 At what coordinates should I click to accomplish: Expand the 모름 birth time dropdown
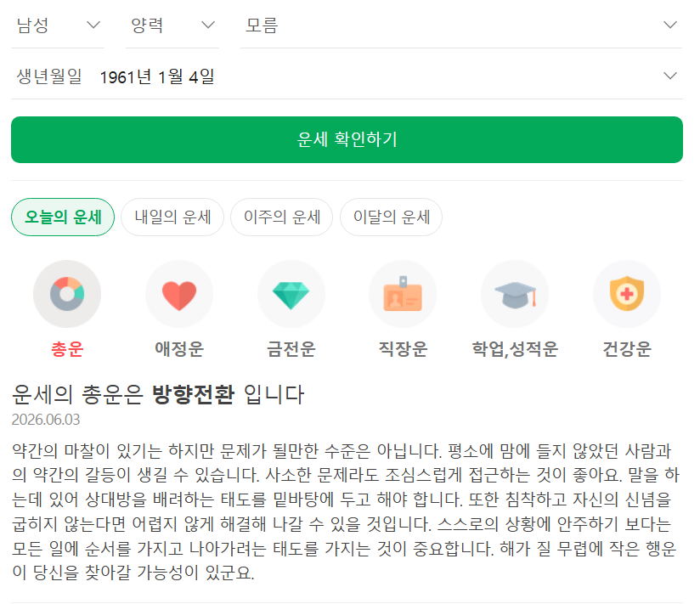(461, 25)
